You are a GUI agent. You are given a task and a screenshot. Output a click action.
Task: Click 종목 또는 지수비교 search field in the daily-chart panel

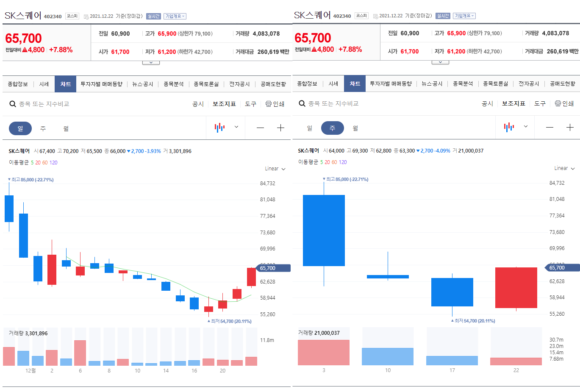tap(44, 104)
